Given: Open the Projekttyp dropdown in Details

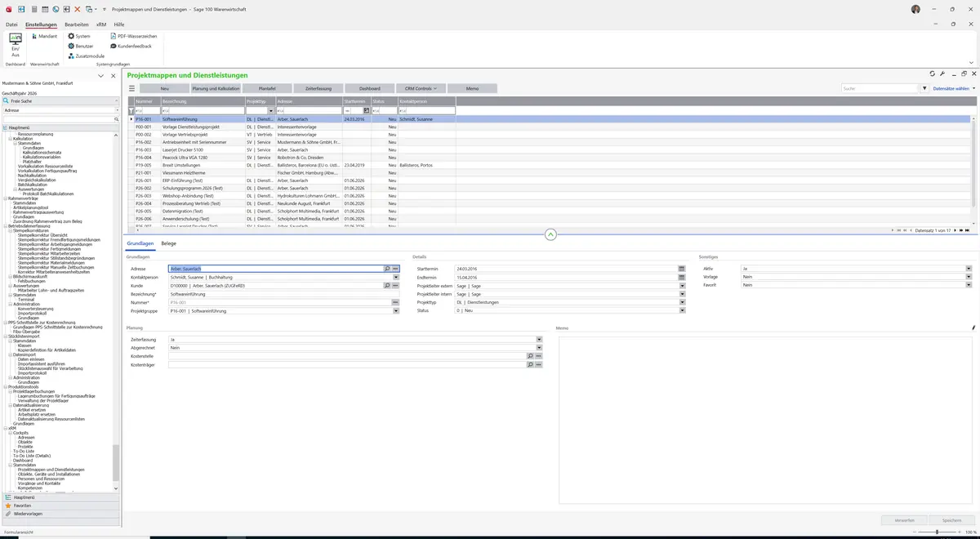Looking at the screenshot, I should tap(681, 302).
